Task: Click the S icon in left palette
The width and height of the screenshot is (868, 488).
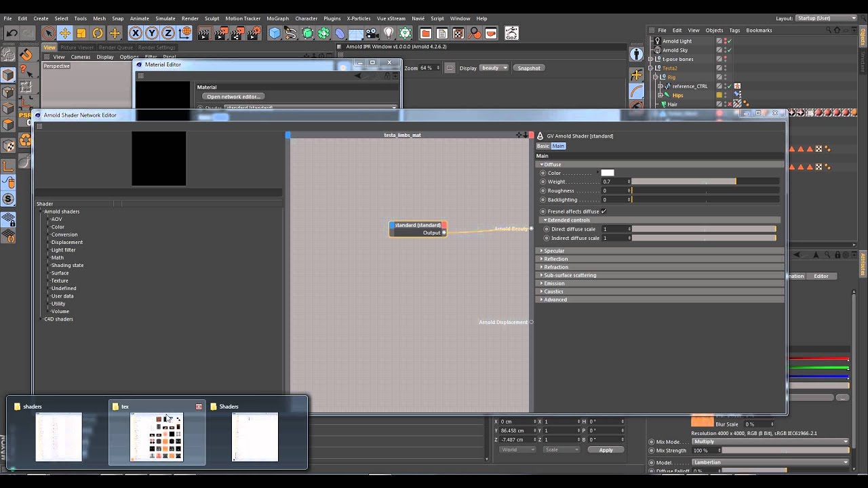Action: (8, 199)
